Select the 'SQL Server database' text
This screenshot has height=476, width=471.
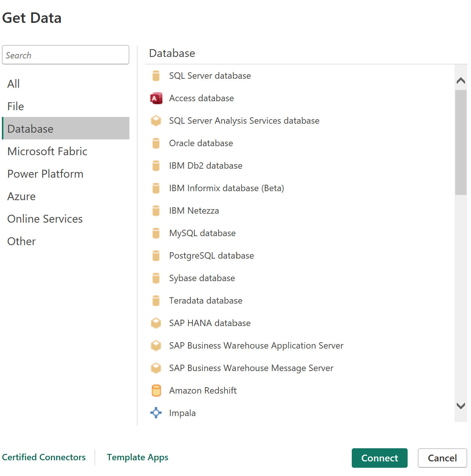[x=210, y=76]
